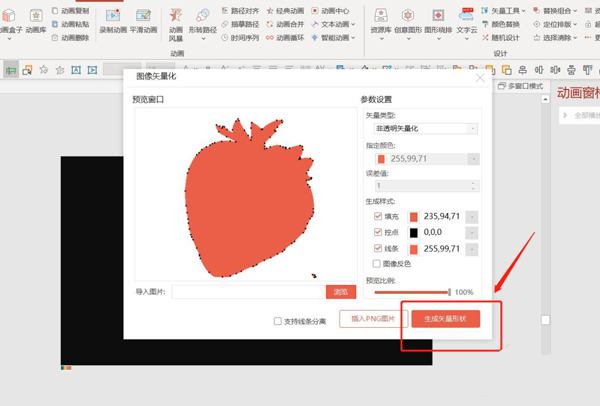This screenshot has width=600, height=406.
Task: Enable the 支持线条分离 checkbox
Action: click(x=278, y=321)
